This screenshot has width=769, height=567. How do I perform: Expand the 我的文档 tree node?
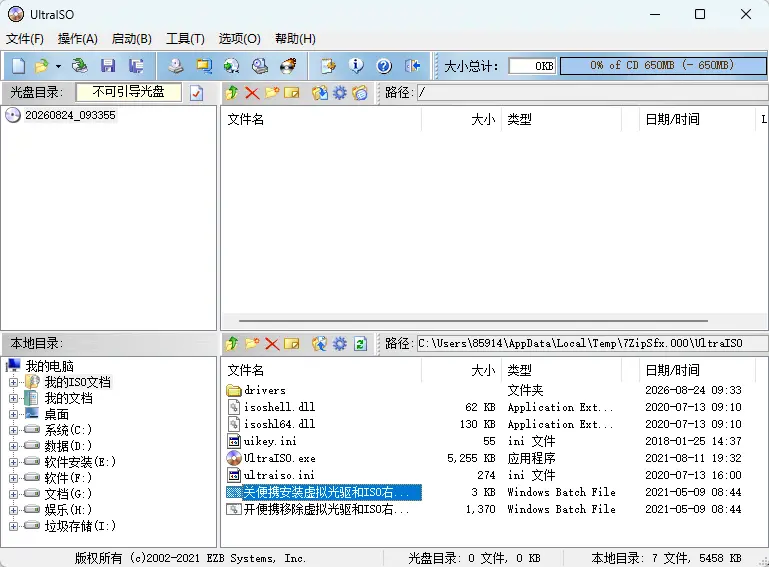pos(13,398)
